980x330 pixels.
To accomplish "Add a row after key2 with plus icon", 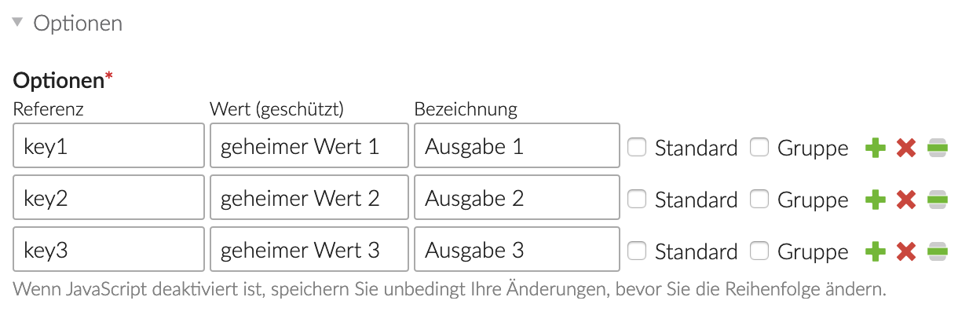I will [x=876, y=200].
